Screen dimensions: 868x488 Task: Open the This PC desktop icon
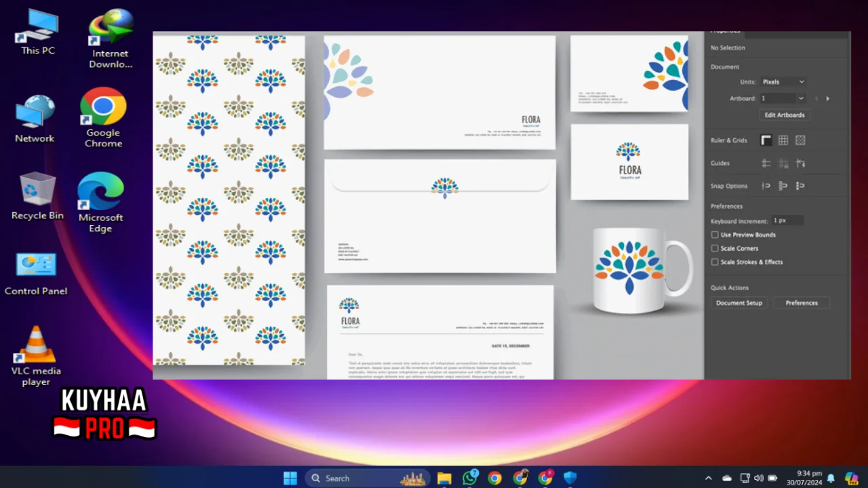point(38,32)
